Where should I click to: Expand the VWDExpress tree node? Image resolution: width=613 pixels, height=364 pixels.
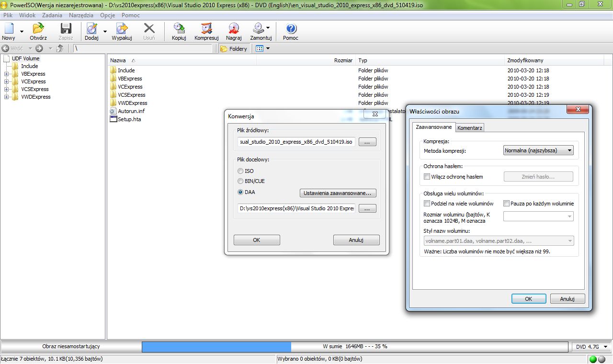[x=7, y=97]
